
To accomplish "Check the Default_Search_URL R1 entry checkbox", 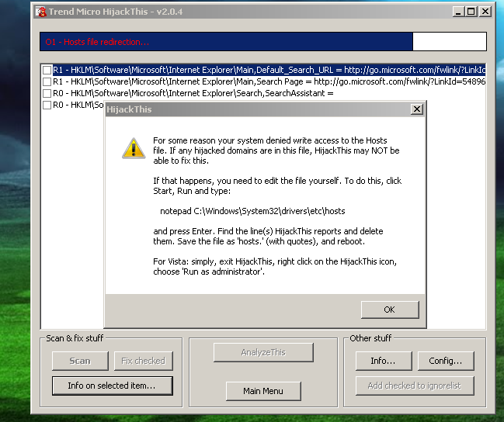I will [47, 70].
